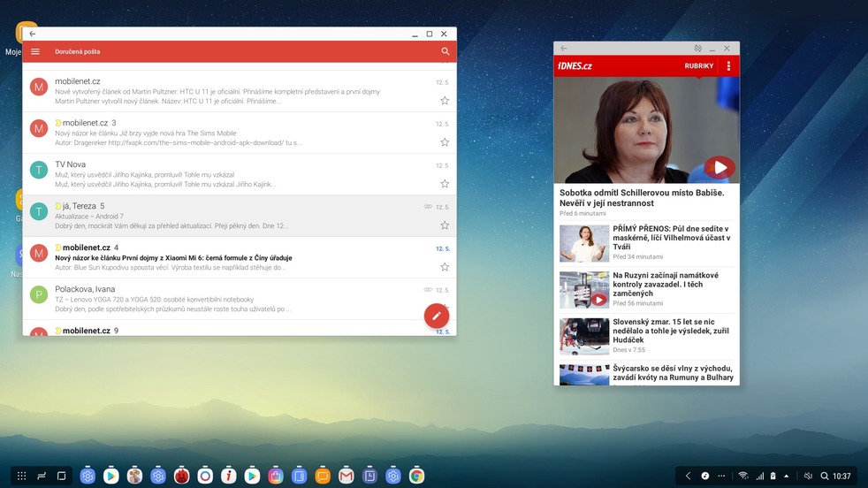868x488 pixels.
Task: Click the rotate icon in iDNES title bar
Action: click(697, 49)
